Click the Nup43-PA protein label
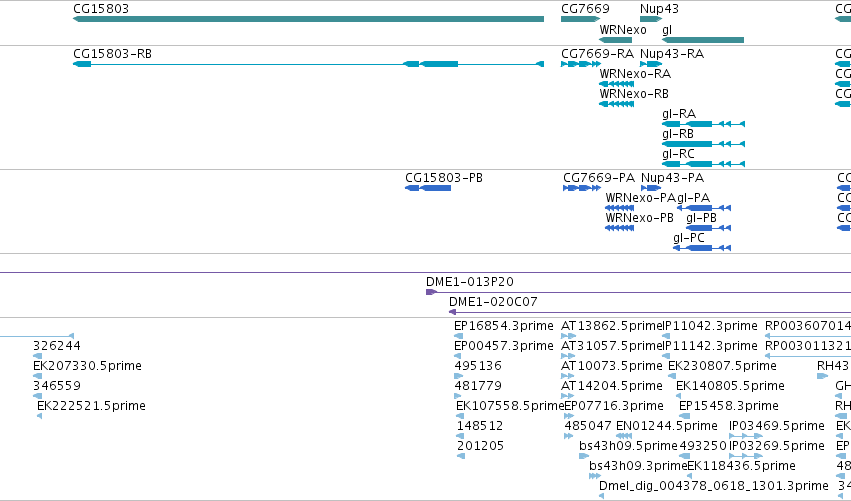Image resolution: width=851 pixels, height=501 pixels. 672,178
